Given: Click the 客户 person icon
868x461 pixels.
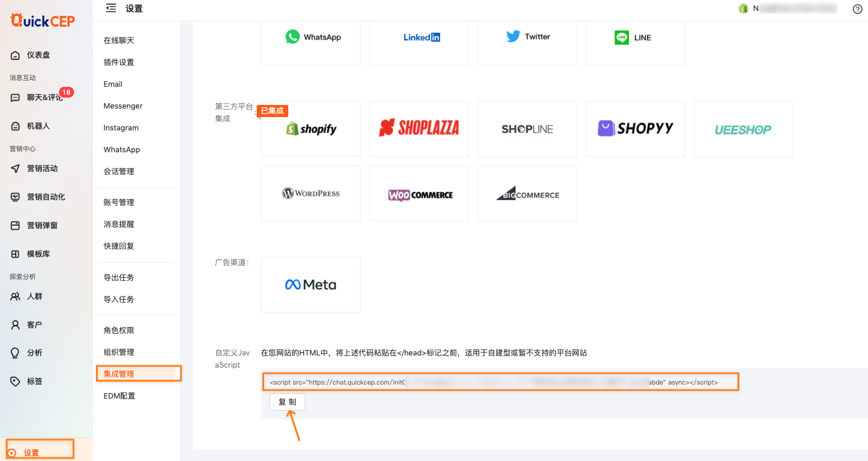Looking at the screenshot, I should coord(16,325).
